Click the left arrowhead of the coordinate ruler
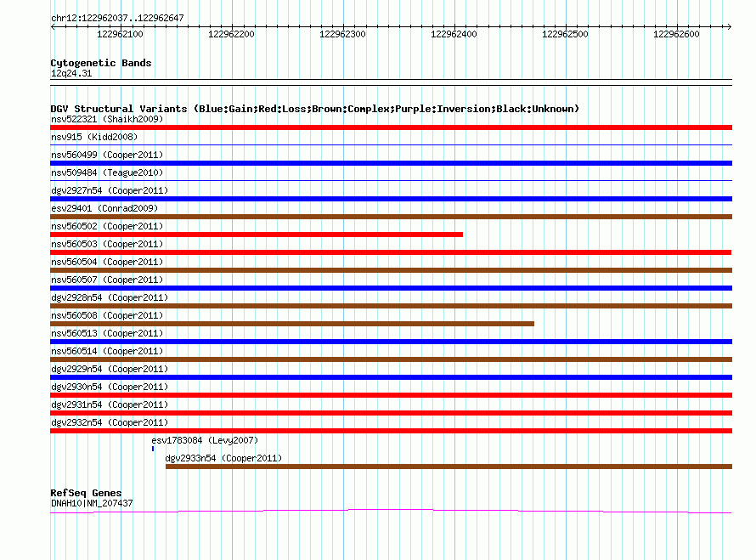 [53, 26]
